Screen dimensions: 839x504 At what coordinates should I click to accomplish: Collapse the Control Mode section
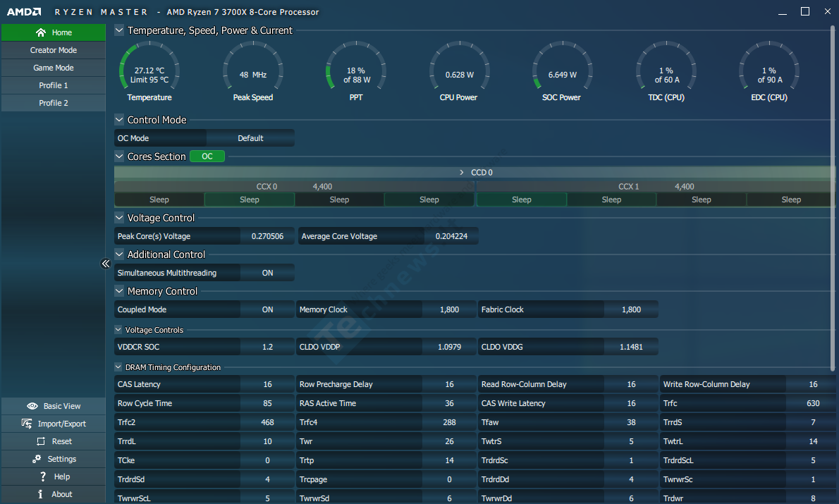click(119, 119)
